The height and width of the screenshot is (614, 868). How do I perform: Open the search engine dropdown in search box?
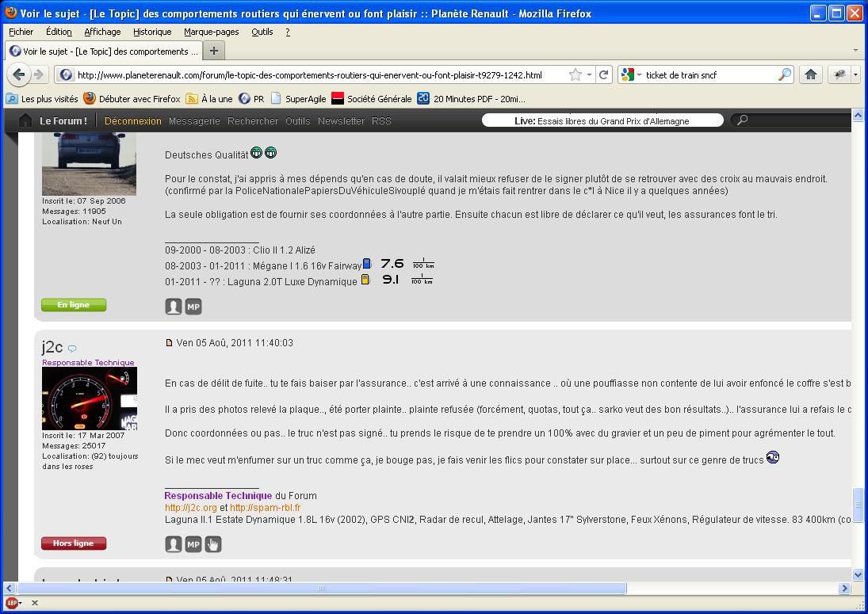coord(631,74)
